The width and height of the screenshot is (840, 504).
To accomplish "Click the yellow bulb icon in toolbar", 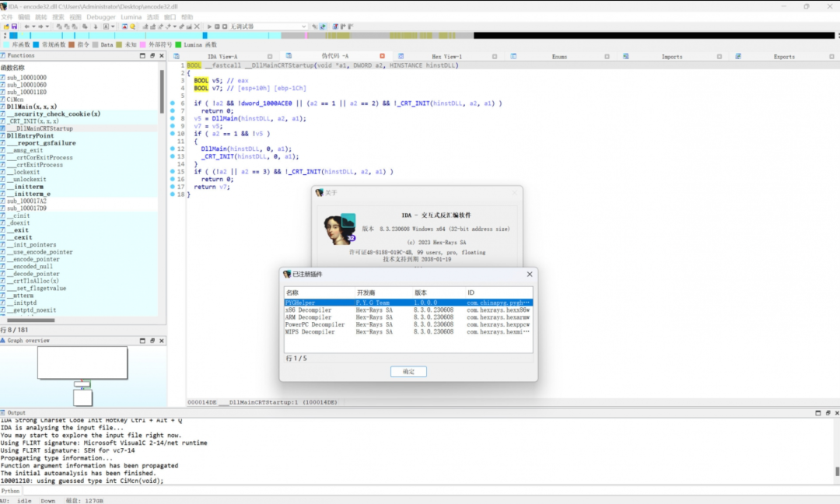I will tap(132, 26).
